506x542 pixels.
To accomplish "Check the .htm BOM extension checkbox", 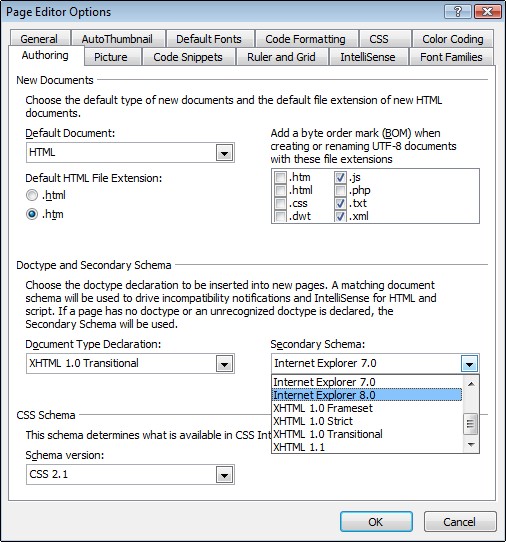I will [280, 177].
